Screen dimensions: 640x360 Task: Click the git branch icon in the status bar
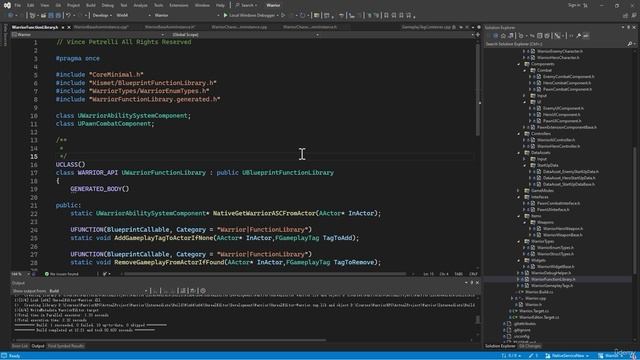point(548,356)
